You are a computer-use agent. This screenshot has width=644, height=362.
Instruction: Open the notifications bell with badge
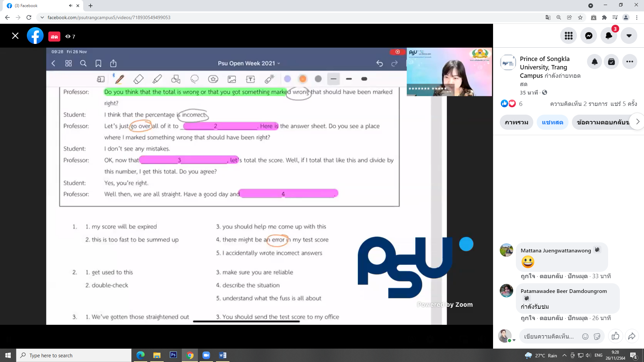click(609, 36)
